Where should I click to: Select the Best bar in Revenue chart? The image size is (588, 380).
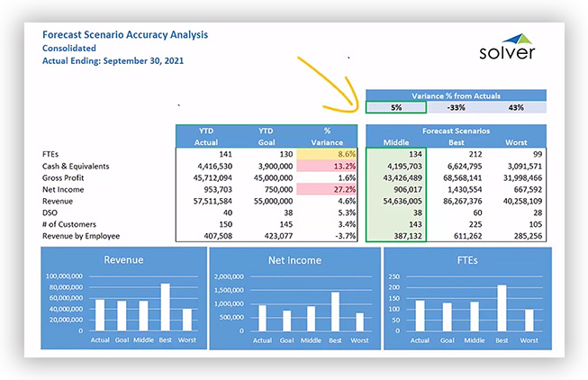[x=166, y=307]
